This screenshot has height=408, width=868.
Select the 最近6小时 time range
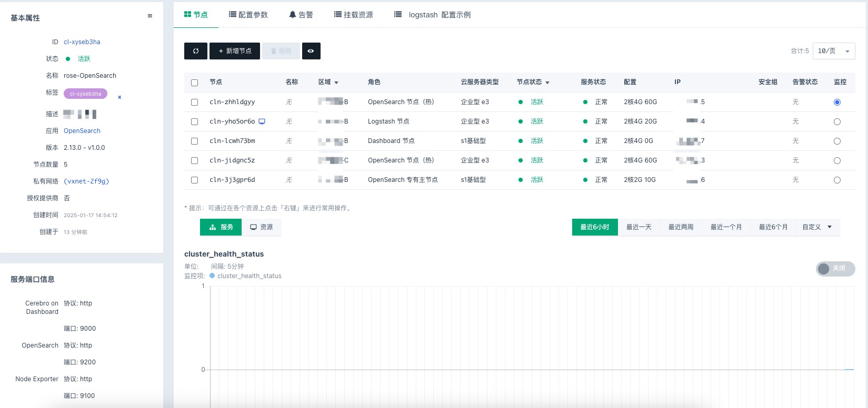click(x=595, y=227)
